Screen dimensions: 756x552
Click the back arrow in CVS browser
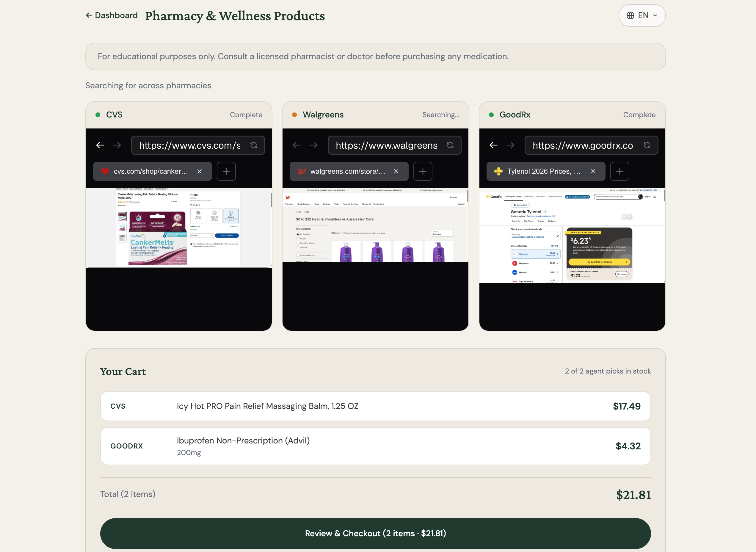point(100,145)
